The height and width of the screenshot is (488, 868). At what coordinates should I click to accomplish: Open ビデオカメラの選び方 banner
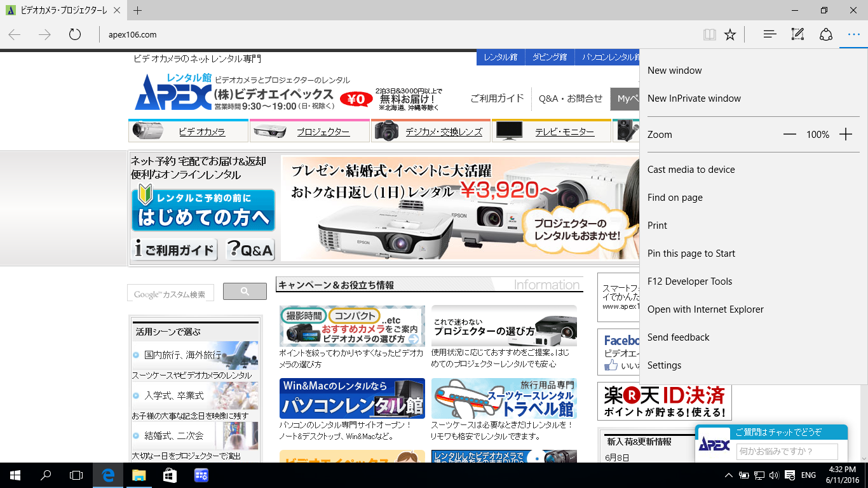(x=352, y=326)
